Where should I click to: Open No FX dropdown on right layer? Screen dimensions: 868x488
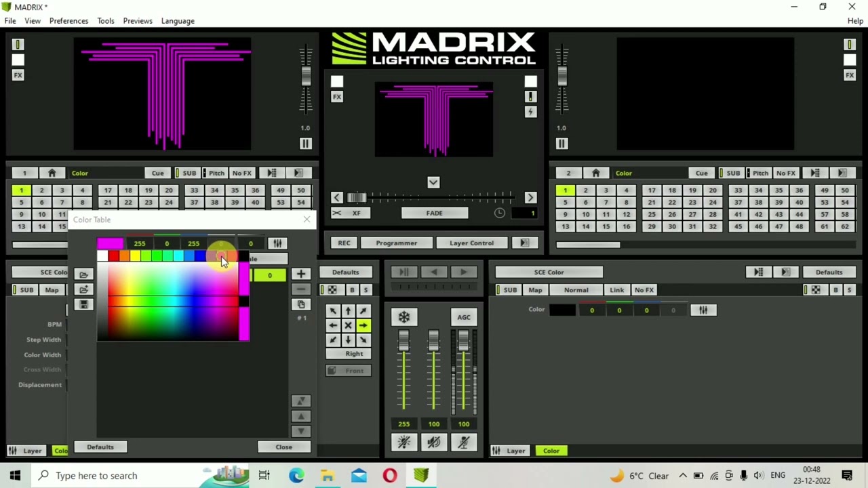pos(644,290)
